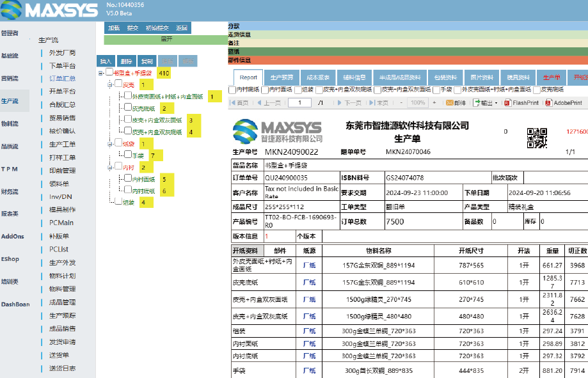Open 厂纸 link in 手袋 row
Image resolution: width=588 pixels, height=378 pixels.
click(310, 370)
